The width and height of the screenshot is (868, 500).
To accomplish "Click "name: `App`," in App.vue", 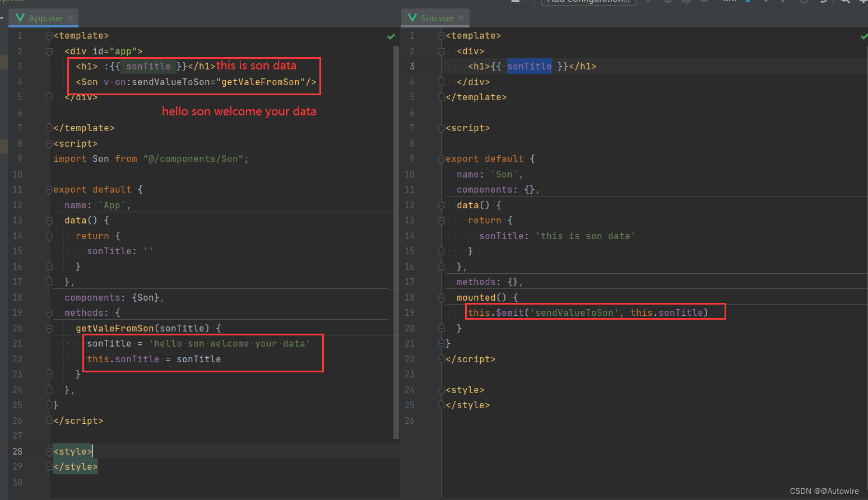I will [98, 205].
